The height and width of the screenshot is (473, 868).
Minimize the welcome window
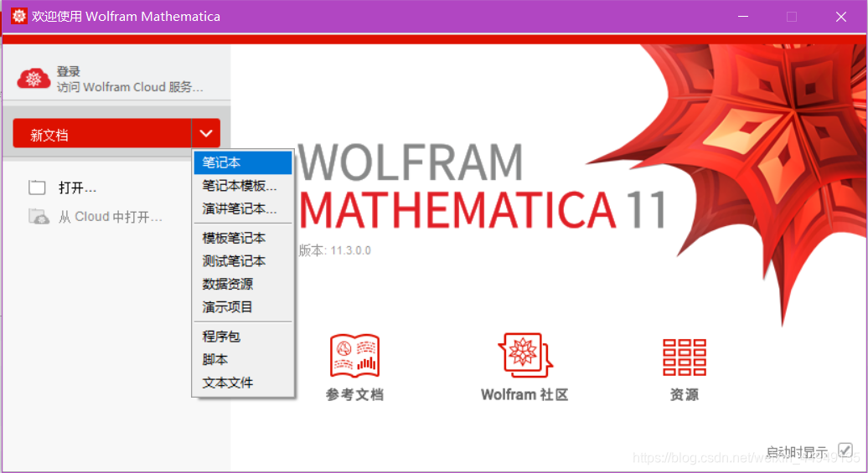point(743,17)
